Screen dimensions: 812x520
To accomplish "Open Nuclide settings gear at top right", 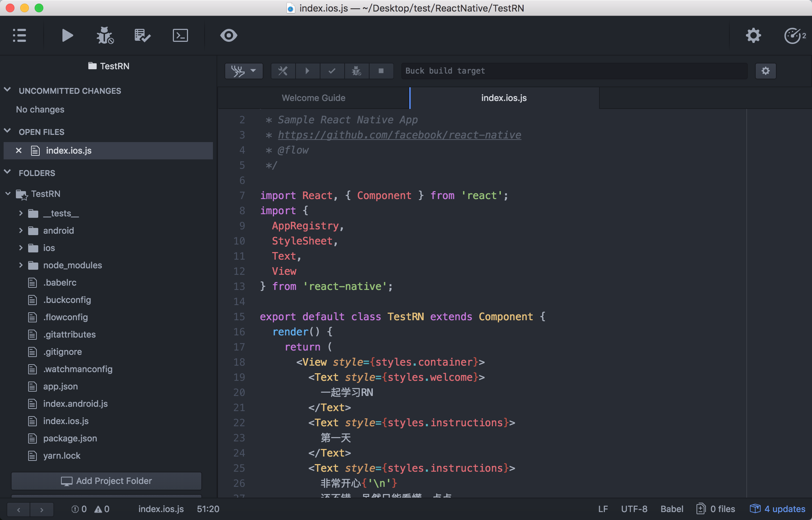I will click(753, 36).
